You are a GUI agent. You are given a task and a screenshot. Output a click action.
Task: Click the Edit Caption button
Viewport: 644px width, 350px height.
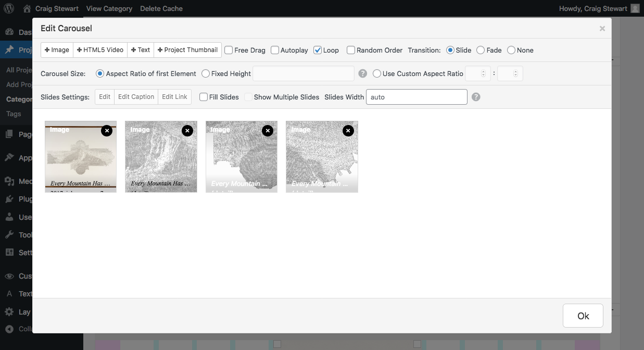[136, 96]
